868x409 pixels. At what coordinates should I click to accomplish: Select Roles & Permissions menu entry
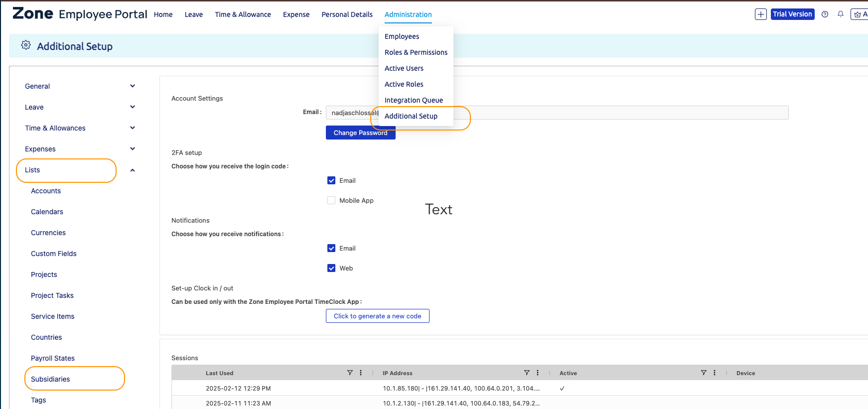[x=416, y=52]
